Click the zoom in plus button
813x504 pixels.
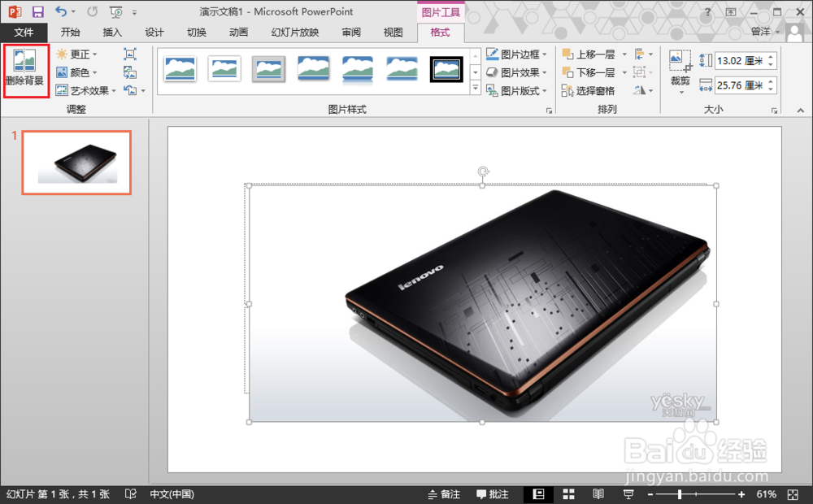[741, 495]
